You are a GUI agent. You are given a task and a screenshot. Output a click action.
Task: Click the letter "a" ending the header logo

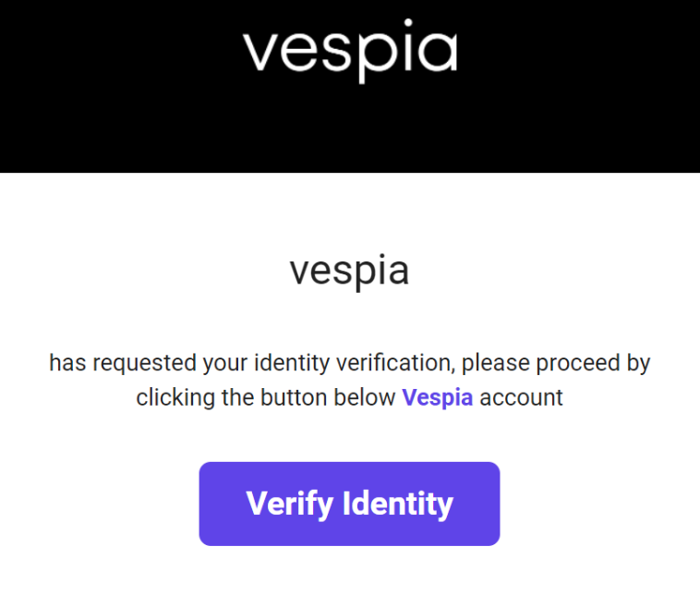[437, 53]
